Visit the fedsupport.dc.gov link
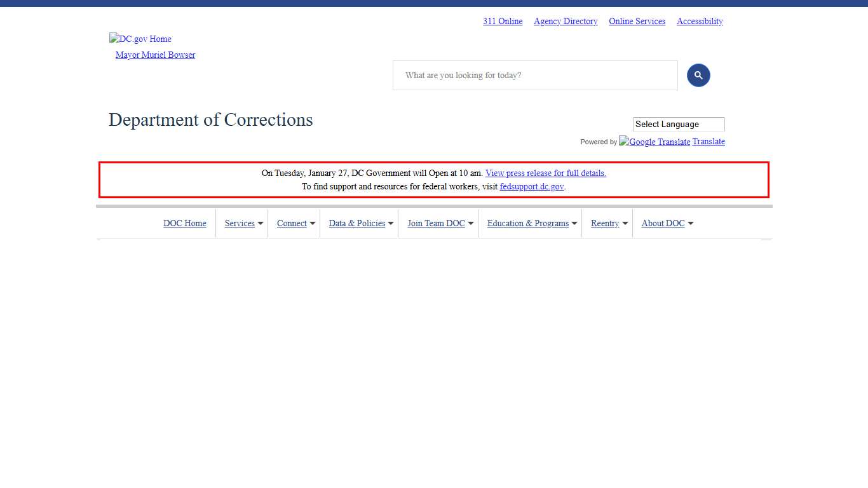Viewport: 868px width, 488px height. click(x=531, y=187)
